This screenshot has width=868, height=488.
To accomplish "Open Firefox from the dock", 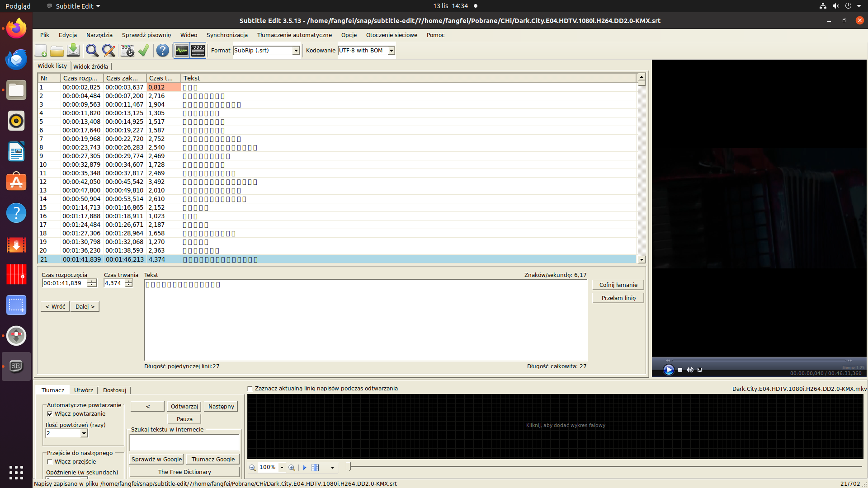I will pyautogui.click(x=16, y=28).
